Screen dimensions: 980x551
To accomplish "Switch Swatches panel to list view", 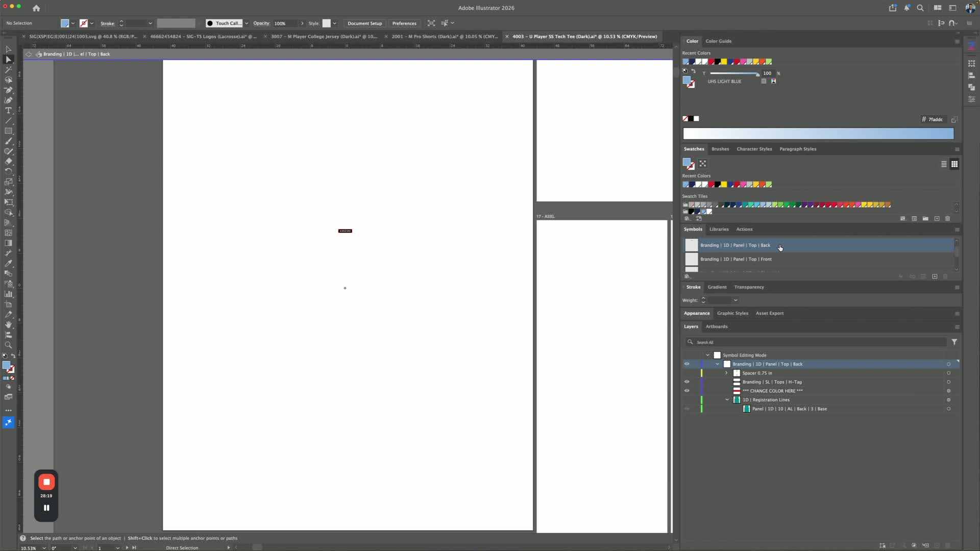I will point(944,164).
